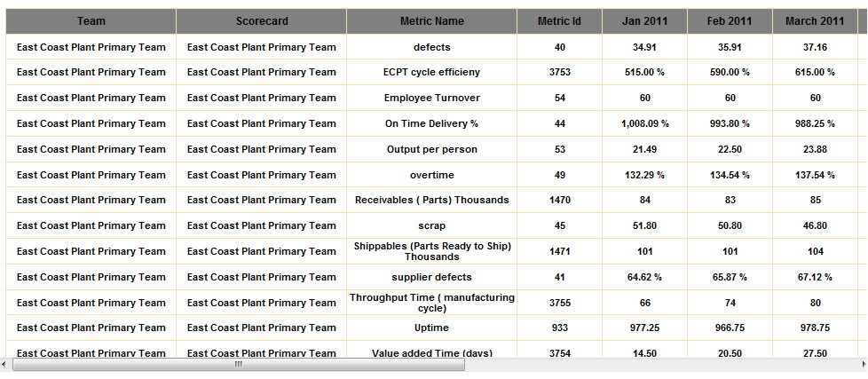Select the defects metric name cell
This screenshot has width=868, height=379.
pyautogui.click(x=432, y=47)
